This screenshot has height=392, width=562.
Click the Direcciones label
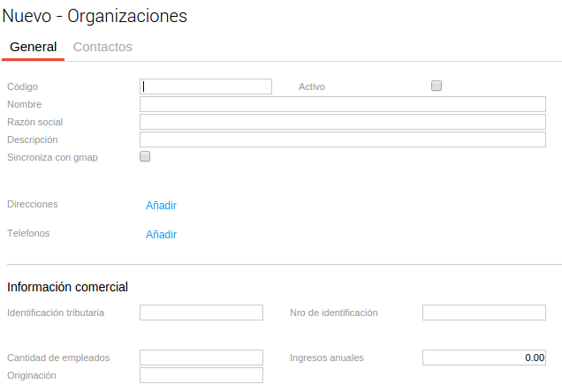[x=33, y=204]
